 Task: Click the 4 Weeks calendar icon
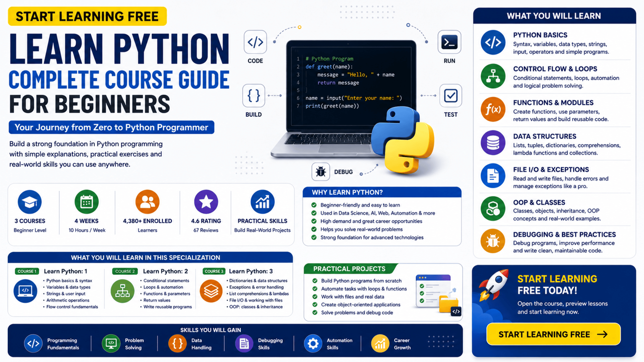(x=87, y=202)
